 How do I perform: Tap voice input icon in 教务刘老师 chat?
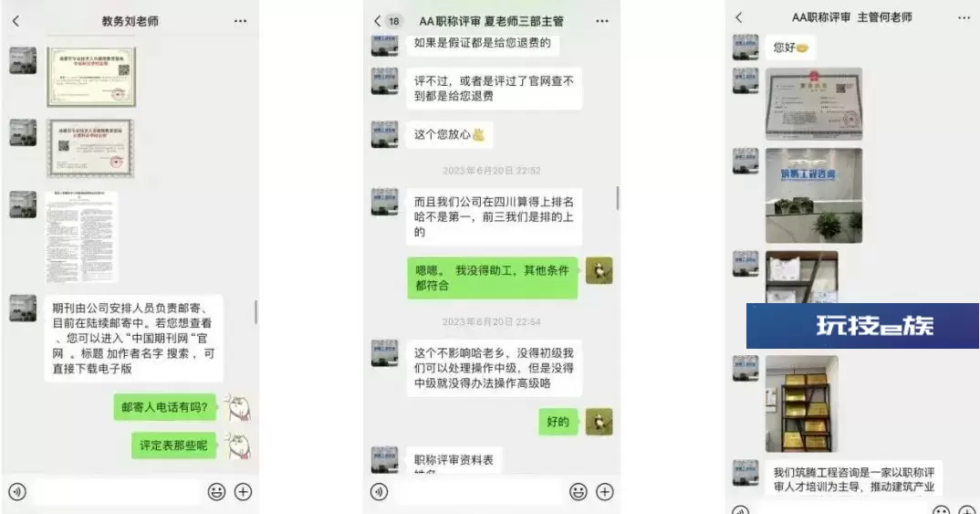click(x=17, y=492)
